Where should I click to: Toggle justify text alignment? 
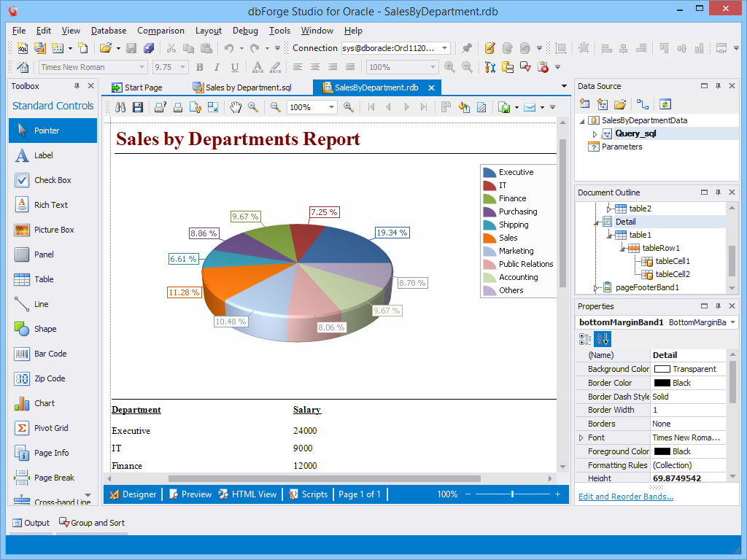(350, 67)
